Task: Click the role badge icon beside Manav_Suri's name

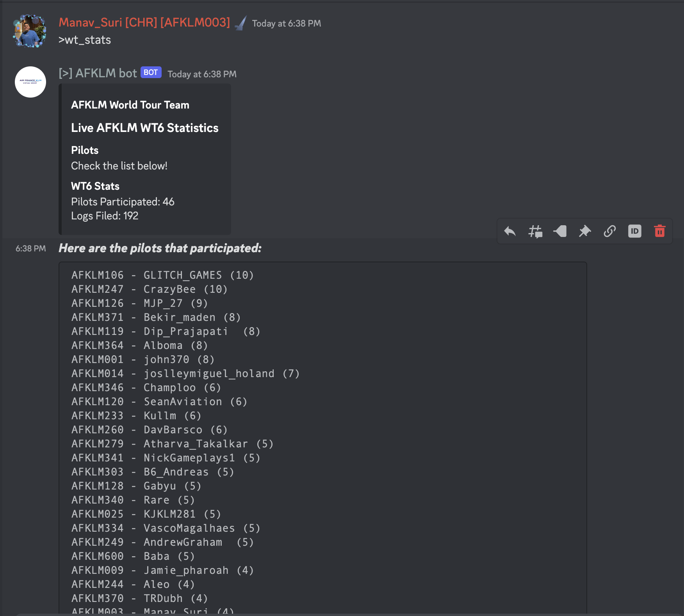Action: point(240,23)
